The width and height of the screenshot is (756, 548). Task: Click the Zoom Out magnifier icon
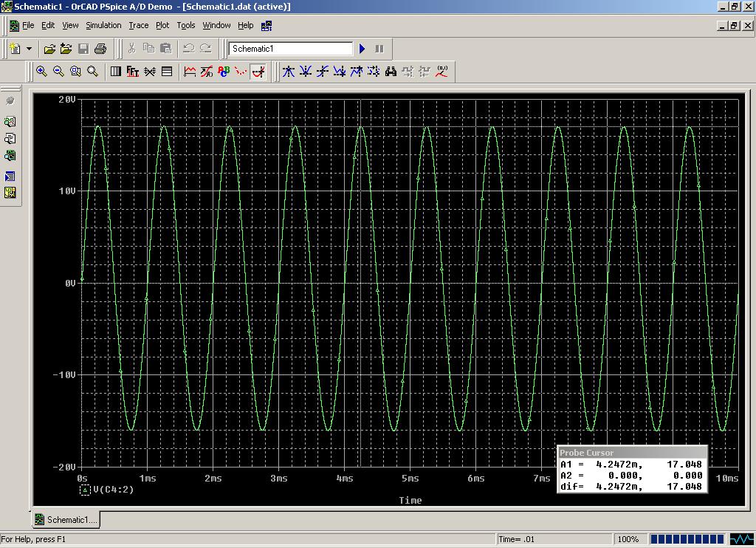[x=58, y=72]
